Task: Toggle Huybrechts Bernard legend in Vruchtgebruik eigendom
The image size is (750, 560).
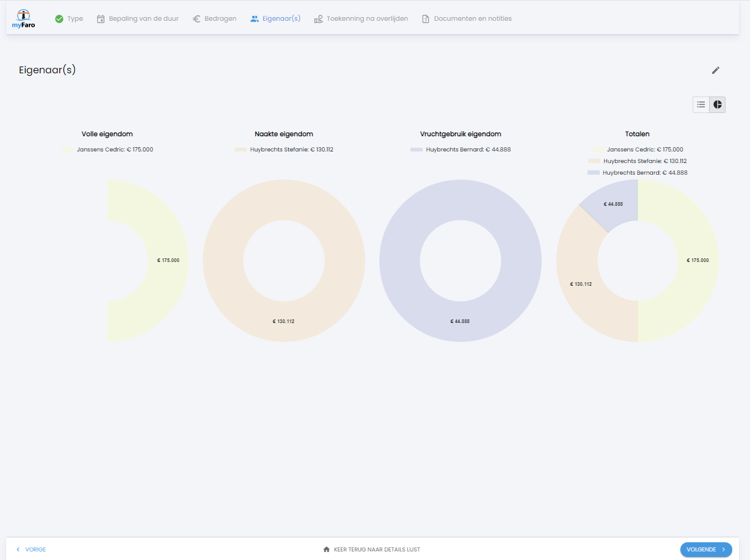Action: click(x=461, y=150)
